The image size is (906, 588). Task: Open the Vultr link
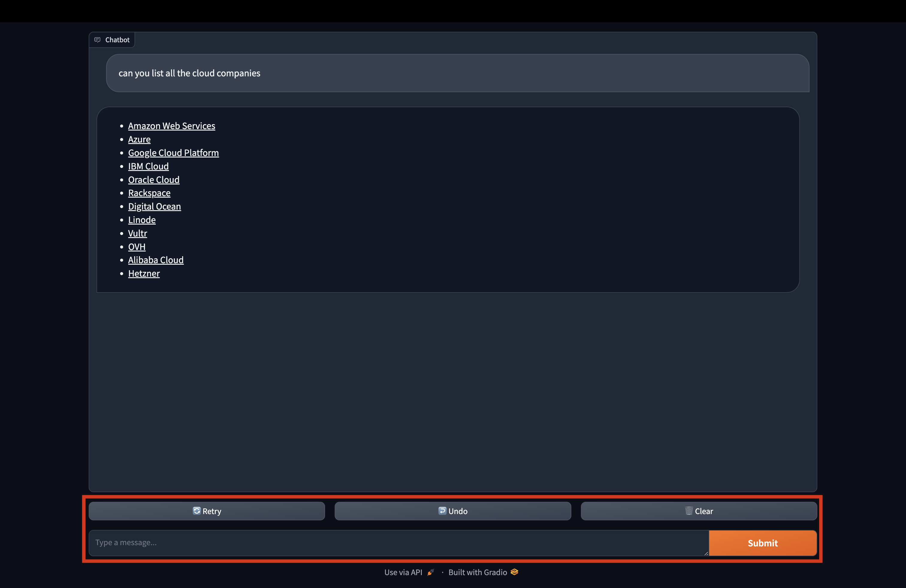[x=138, y=233]
